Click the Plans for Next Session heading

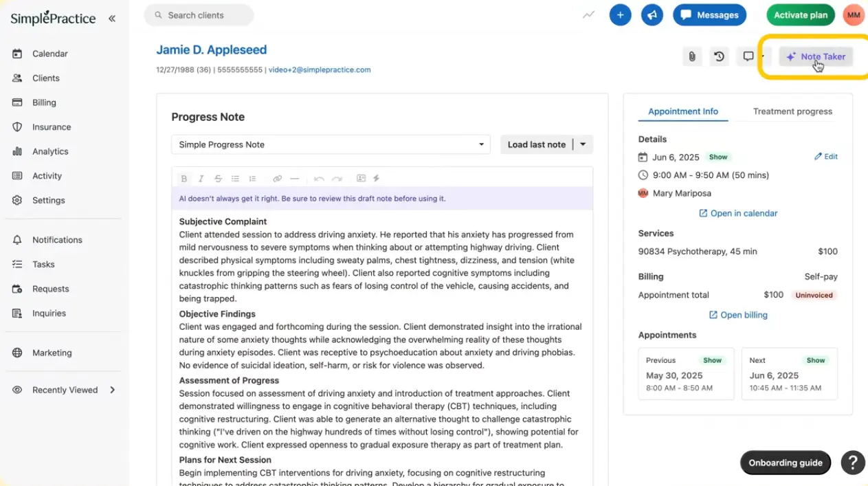click(225, 460)
